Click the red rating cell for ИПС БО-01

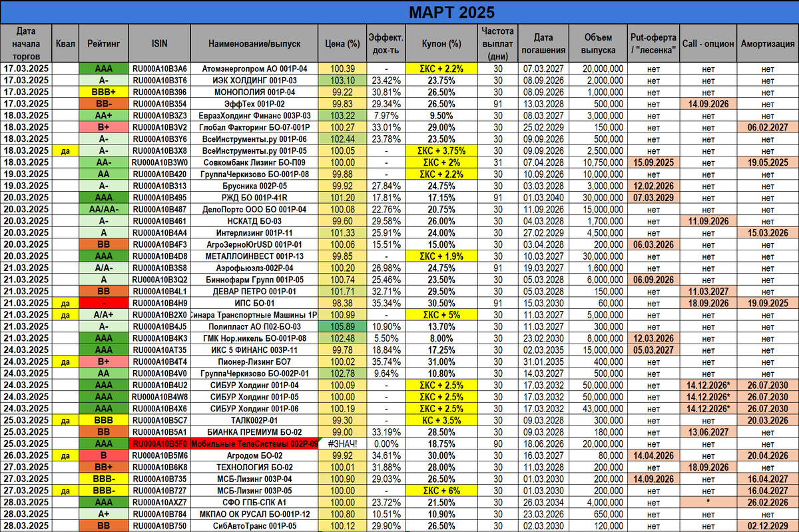pos(103,302)
